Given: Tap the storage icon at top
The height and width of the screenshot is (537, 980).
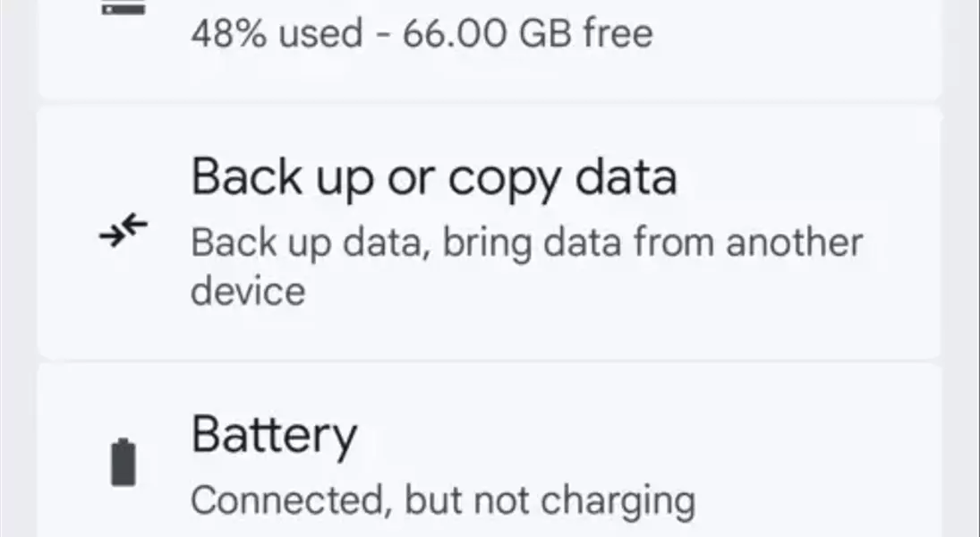Looking at the screenshot, I should tap(124, 7).
